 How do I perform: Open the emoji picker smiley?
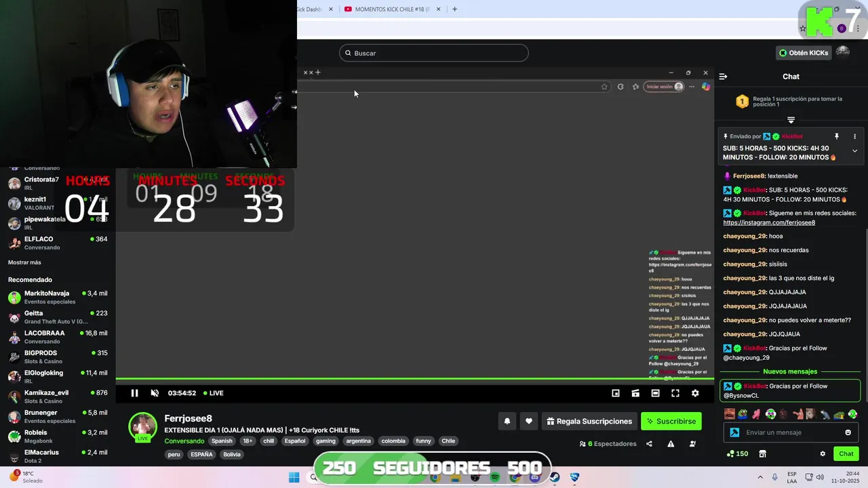[x=848, y=432]
